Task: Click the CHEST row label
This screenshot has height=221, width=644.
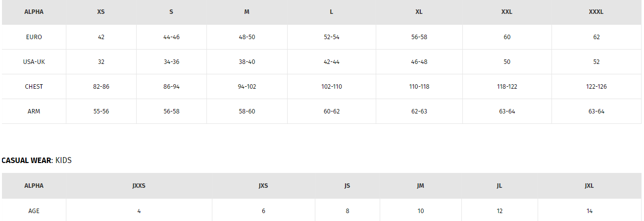Action: [34, 87]
